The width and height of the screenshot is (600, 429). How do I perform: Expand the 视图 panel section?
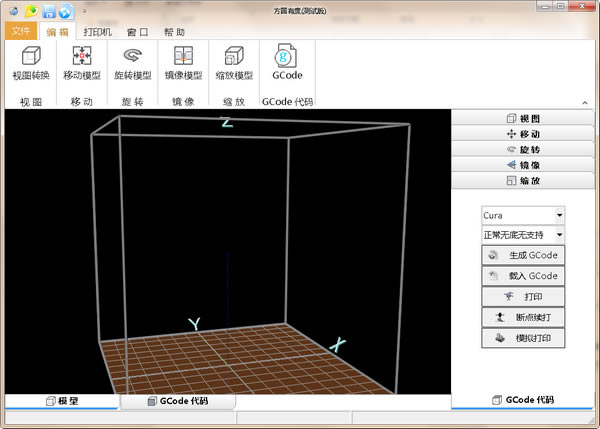click(x=523, y=118)
